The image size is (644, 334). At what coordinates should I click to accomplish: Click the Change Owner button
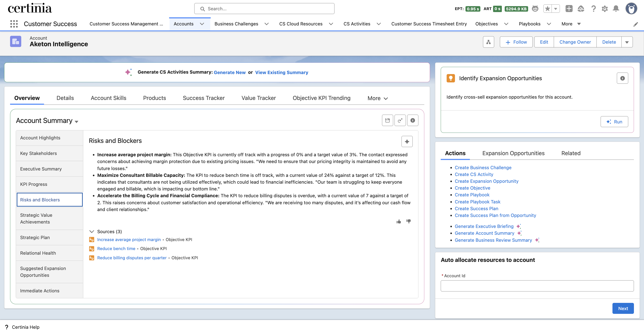point(575,42)
